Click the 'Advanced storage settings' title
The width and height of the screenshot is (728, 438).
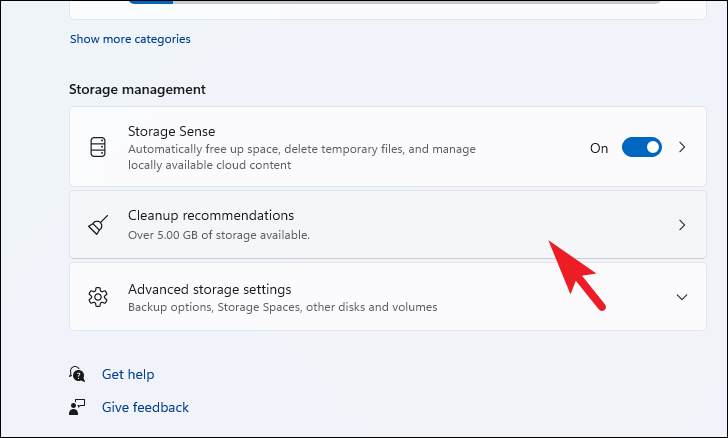209,289
